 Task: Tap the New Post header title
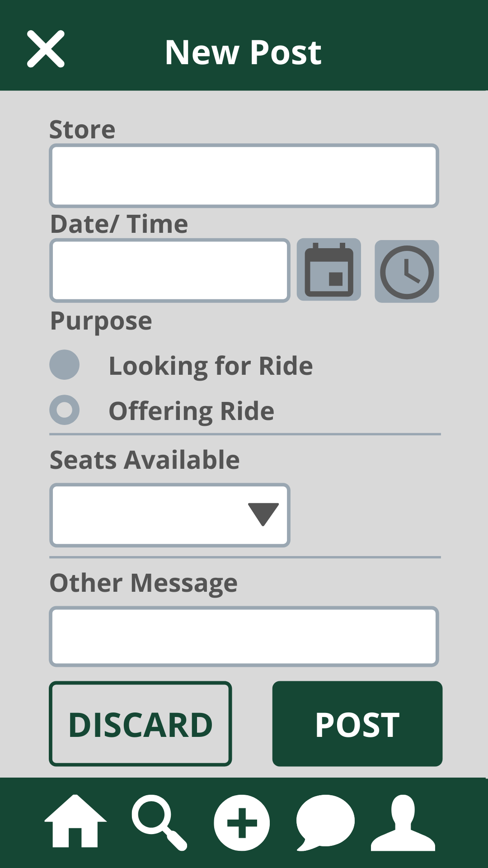[243, 52]
